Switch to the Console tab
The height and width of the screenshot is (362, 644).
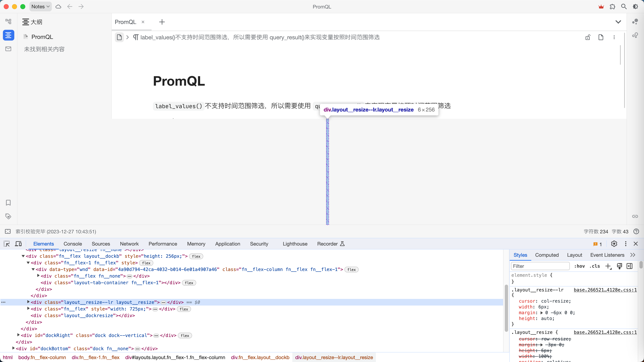click(x=73, y=244)
